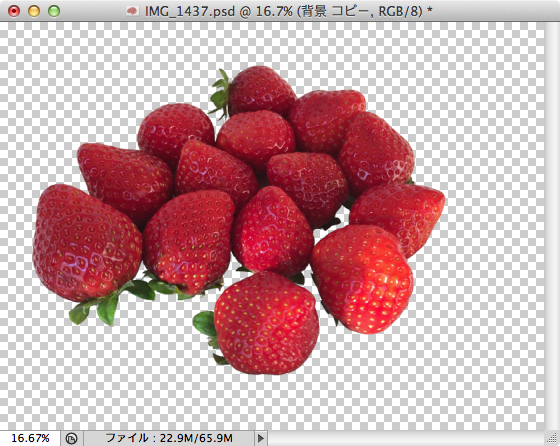This screenshot has width=560, height=446.
Task: Click the topmost strawberry with green stem
Action: 256,91
